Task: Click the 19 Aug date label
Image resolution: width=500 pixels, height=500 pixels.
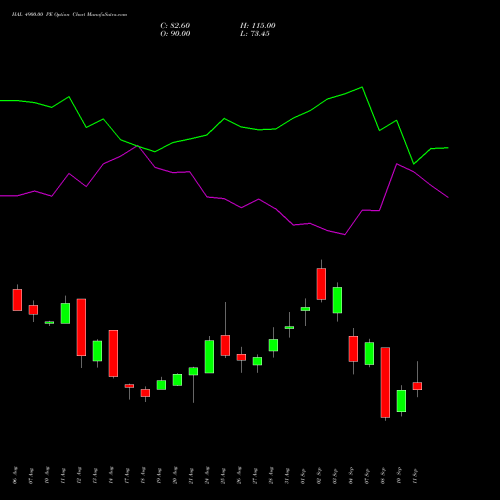Action: (x=159, y=475)
